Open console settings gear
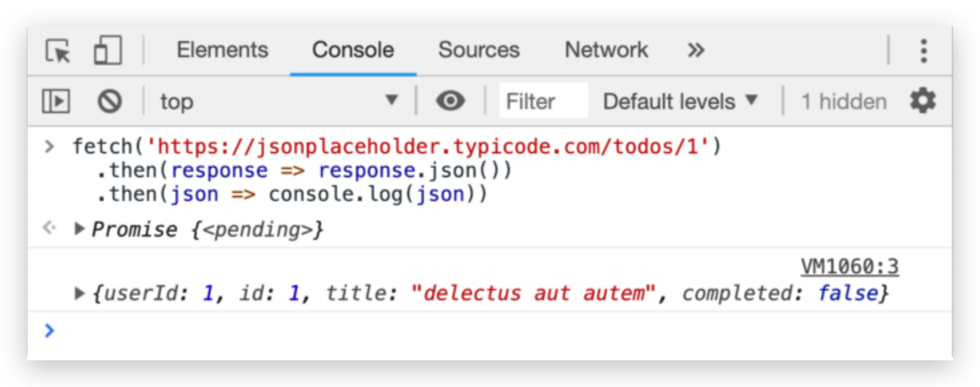Screen dimensions: 980x387 tap(923, 101)
